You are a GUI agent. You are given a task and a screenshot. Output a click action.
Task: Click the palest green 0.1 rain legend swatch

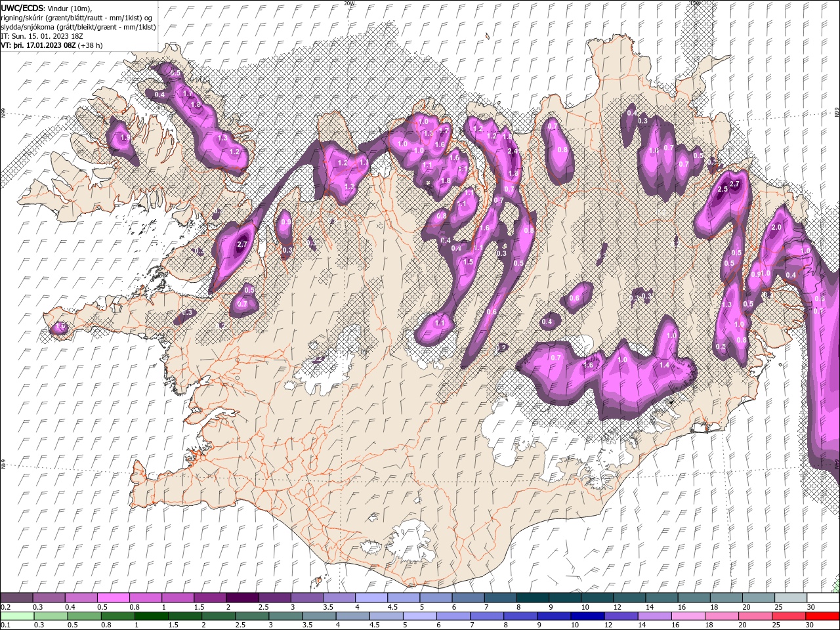(x=17, y=616)
